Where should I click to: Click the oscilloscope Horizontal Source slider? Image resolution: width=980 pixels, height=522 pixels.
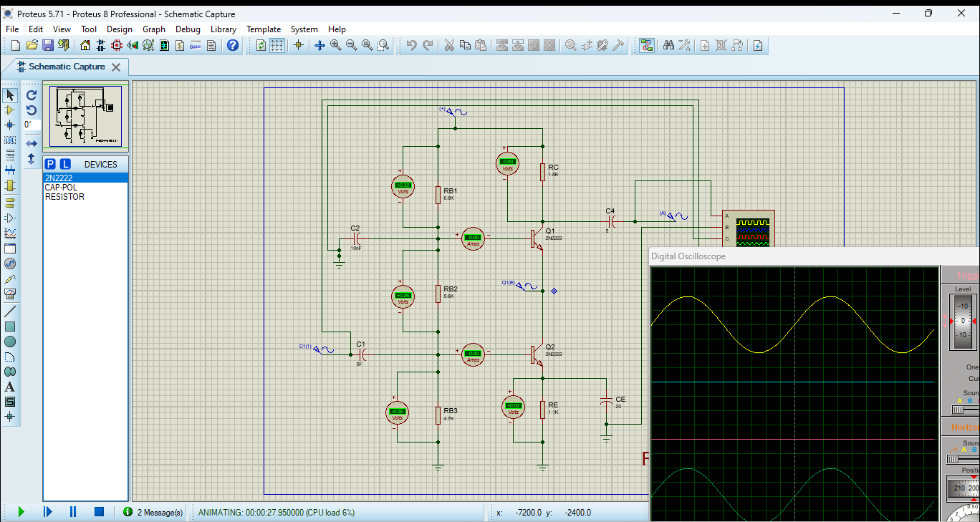click(963, 459)
